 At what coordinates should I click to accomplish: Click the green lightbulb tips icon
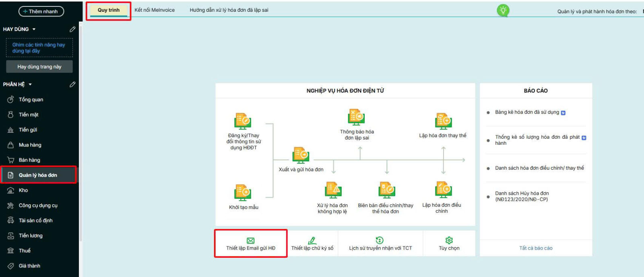pos(503,10)
